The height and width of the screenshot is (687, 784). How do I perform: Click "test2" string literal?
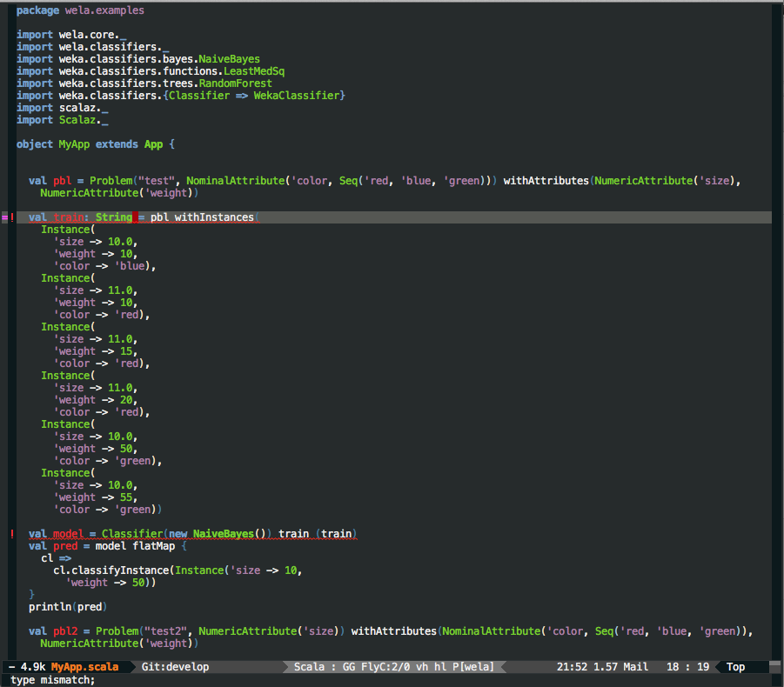pyautogui.click(x=165, y=631)
